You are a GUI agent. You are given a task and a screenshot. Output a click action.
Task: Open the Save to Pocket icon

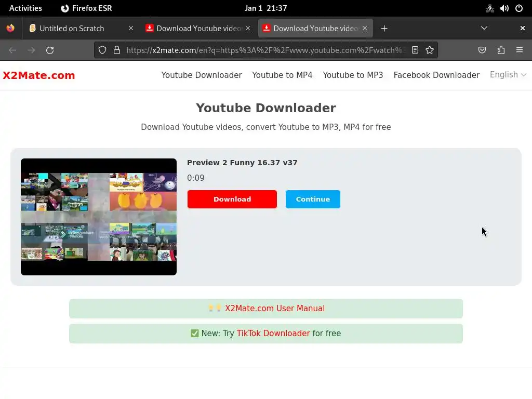click(x=482, y=50)
